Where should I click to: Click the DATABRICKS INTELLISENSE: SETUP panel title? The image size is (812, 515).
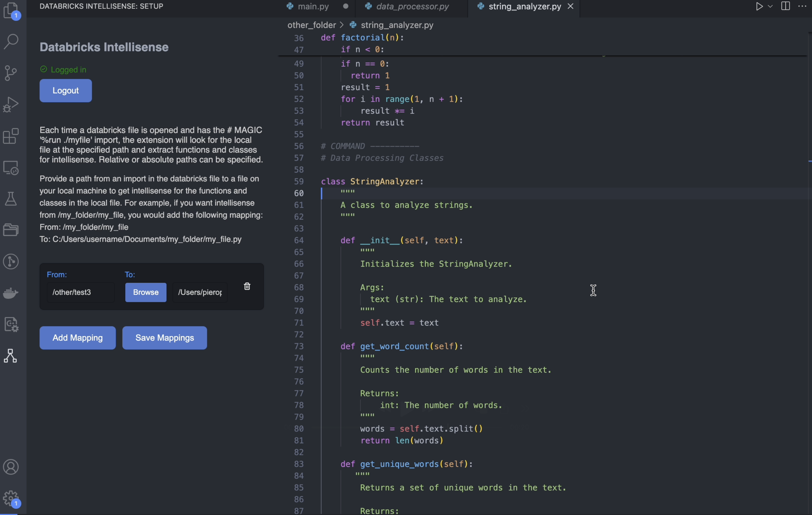[x=101, y=7]
